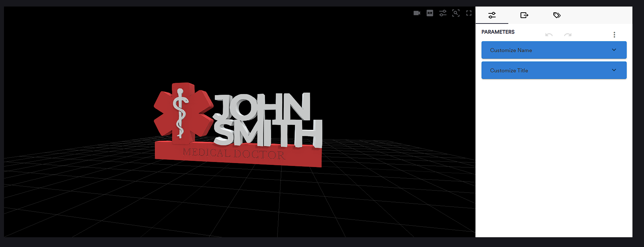The image size is (644, 247).
Task: Click the white serpent staff symbol
Action: pos(180,113)
